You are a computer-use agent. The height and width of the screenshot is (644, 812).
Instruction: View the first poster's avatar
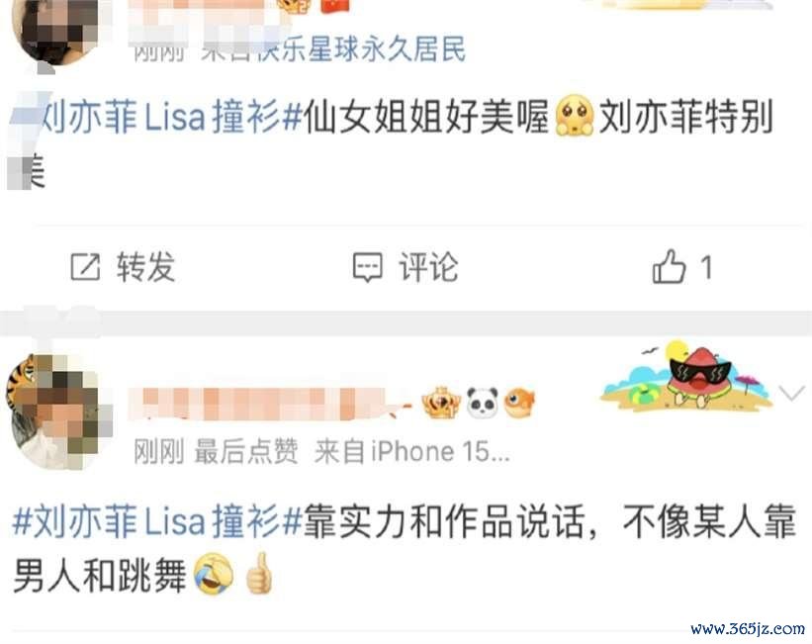(x=56, y=32)
